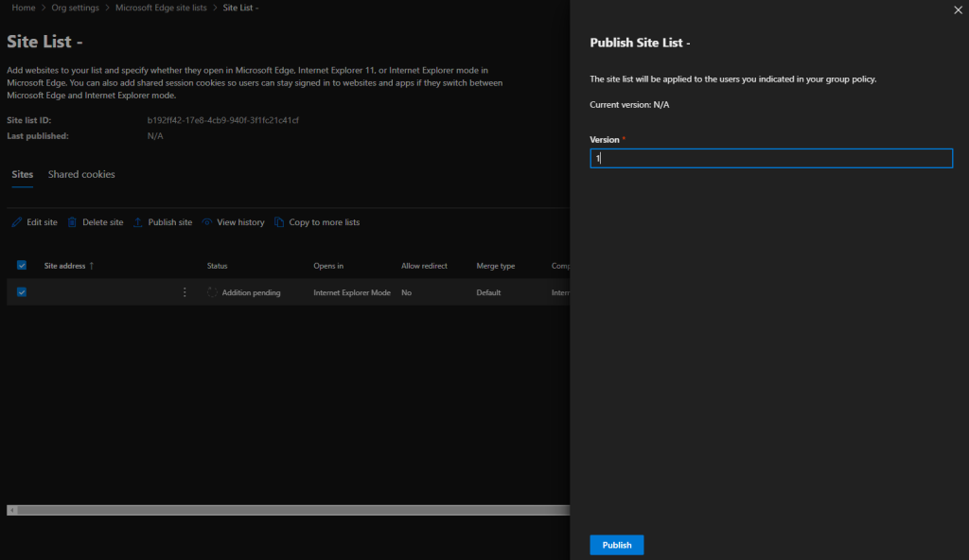The image size is (969, 560).
Task: Click the Copy to more lists label
Action: tap(325, 222)
